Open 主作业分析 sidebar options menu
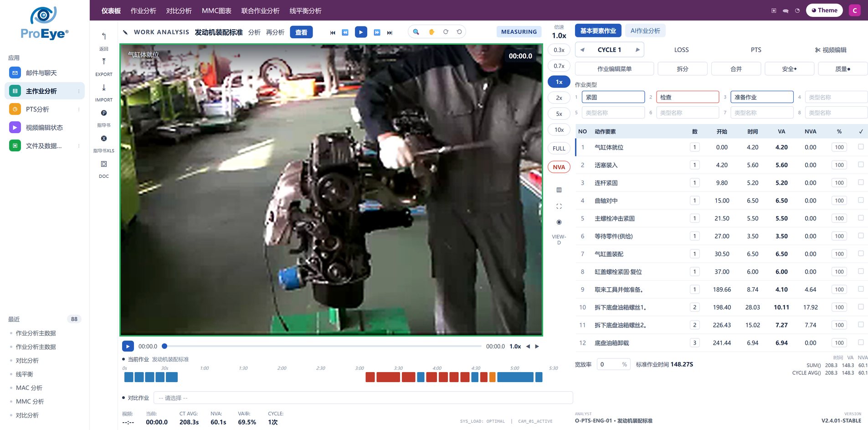Screen dimensions: 868x430 coord(79,91)
